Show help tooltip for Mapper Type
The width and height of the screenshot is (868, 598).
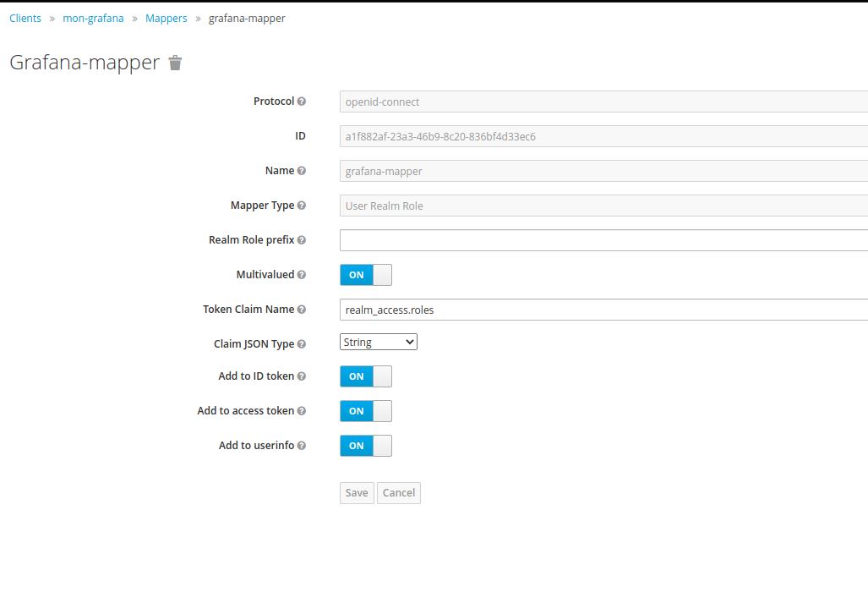(x=301, y=206)
